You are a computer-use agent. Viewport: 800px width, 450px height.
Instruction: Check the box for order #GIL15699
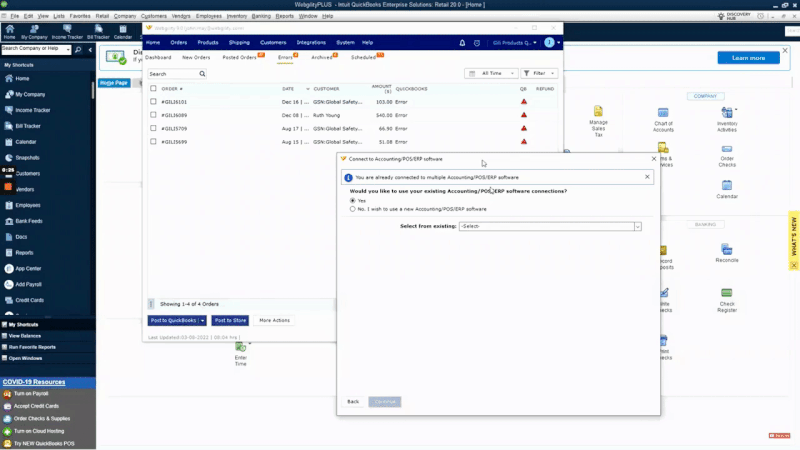[153, 141]
